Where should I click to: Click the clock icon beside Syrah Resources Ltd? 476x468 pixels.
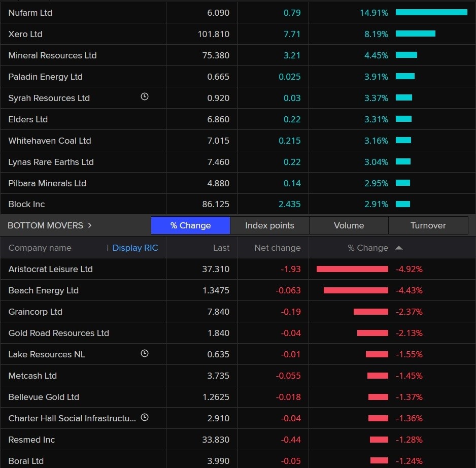145,96
